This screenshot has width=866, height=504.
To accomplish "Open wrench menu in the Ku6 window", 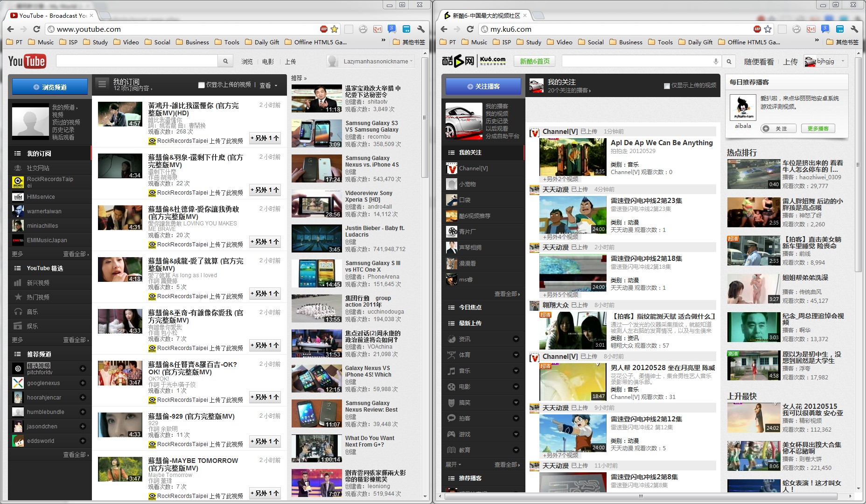I will coord(854,29).
